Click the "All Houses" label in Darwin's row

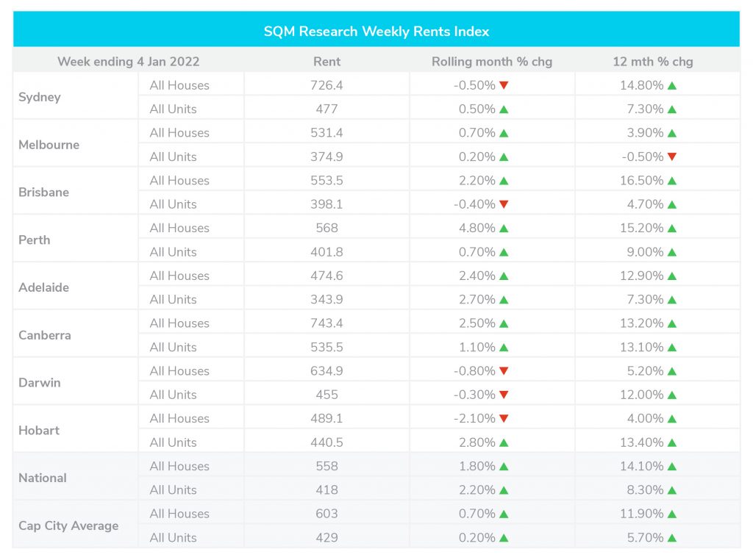pos(179,371)
